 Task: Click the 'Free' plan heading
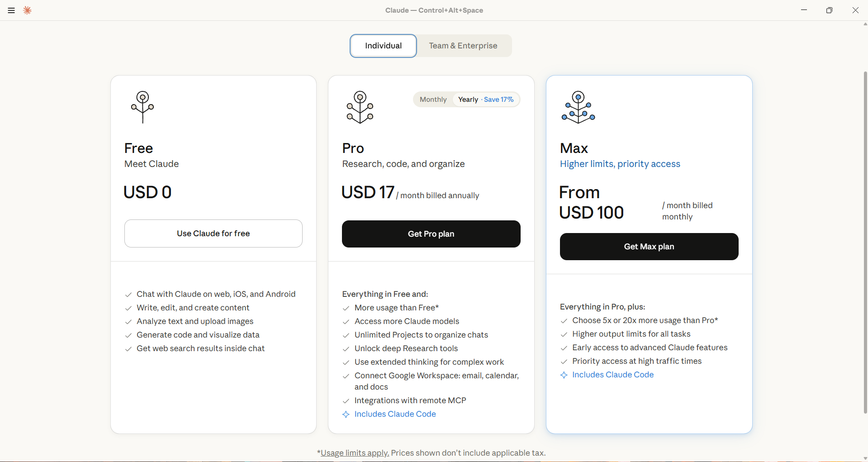tap(138, 148)
